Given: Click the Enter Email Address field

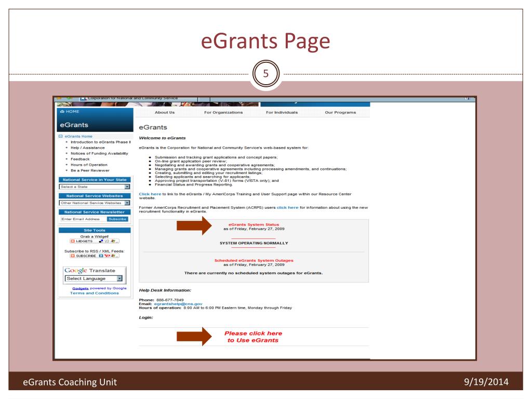Looking at the screenshot, I should pyautogui.click(x=83, y=219).
